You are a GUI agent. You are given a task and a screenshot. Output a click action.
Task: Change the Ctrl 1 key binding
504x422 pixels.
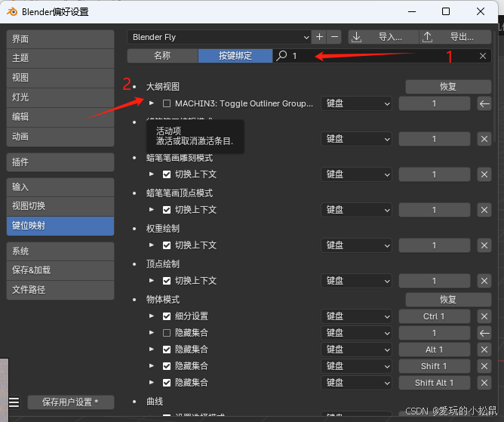click(435, 316)
